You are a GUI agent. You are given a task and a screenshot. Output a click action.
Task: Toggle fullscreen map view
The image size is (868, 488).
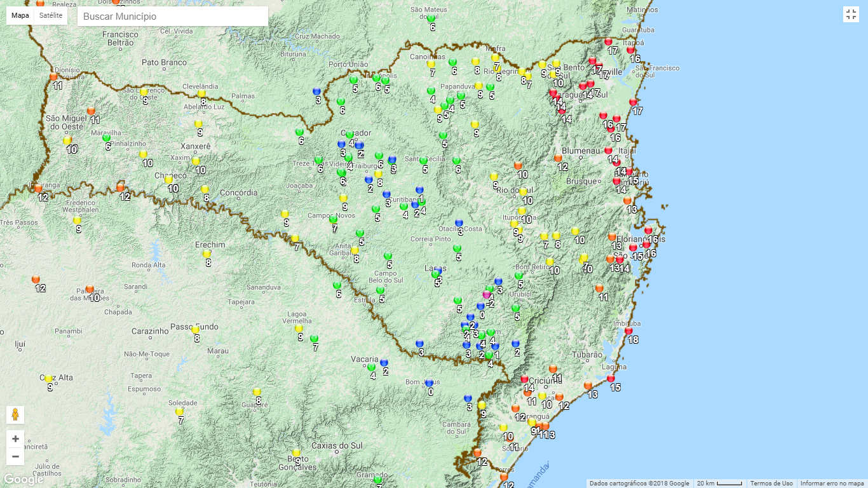tap(851, 15)
